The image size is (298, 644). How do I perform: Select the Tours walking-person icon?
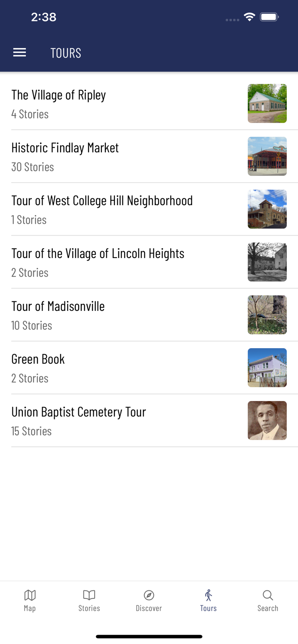(208, 595)
